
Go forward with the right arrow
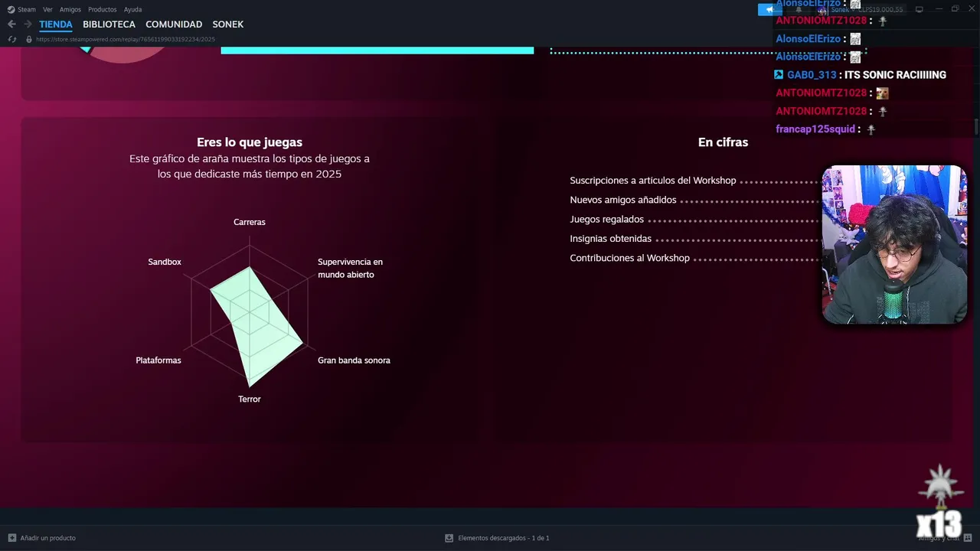tap(28, 24)
